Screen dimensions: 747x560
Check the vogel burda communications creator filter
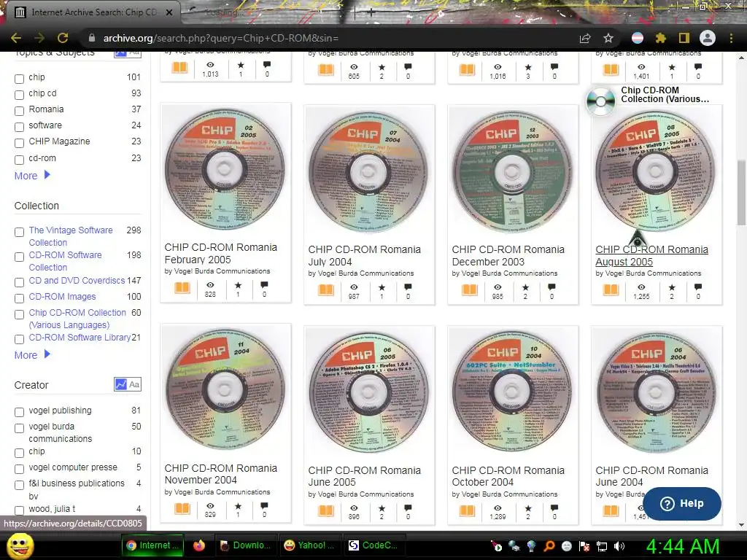click(19, 428)
